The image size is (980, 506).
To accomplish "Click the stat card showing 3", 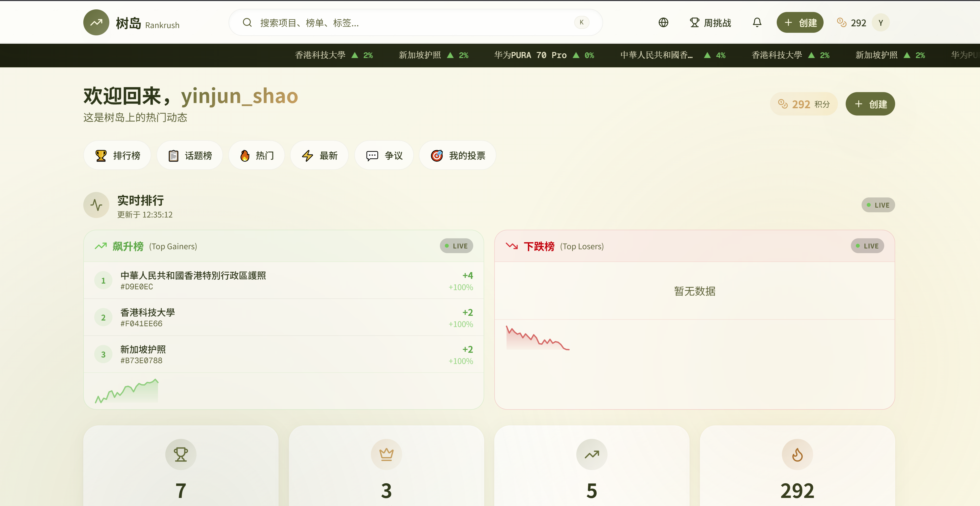I will [386, 466].
